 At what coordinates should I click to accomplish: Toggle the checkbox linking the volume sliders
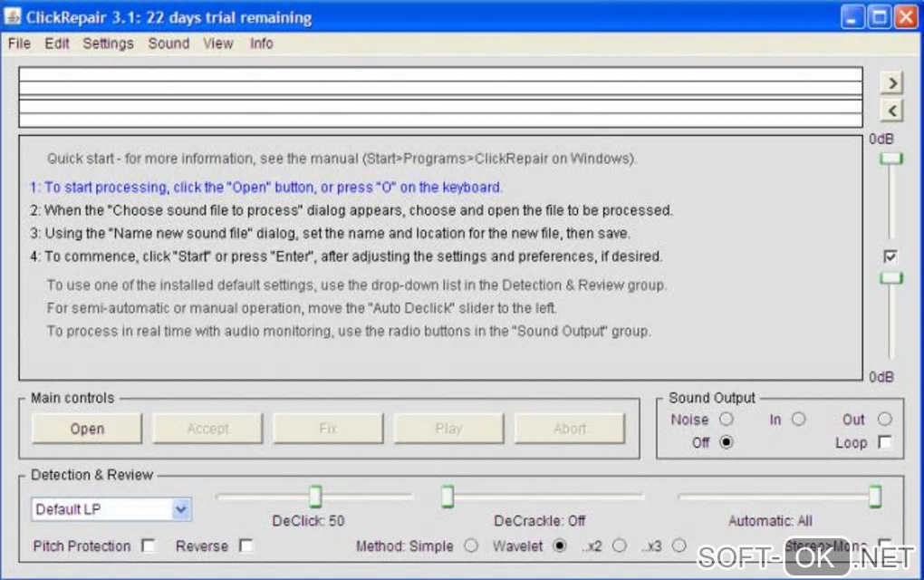(x=890, y=256)
